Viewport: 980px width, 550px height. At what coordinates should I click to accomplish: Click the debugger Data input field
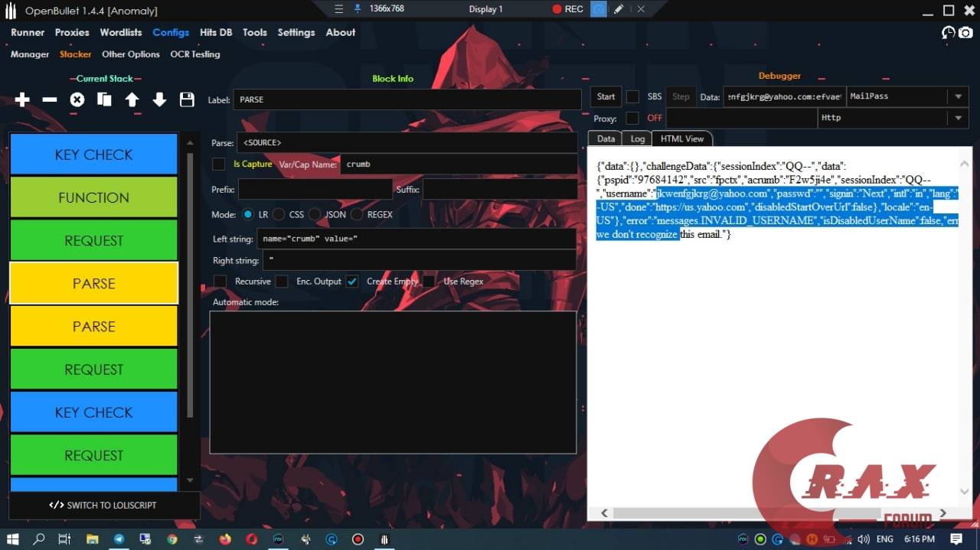coord(784,97)
